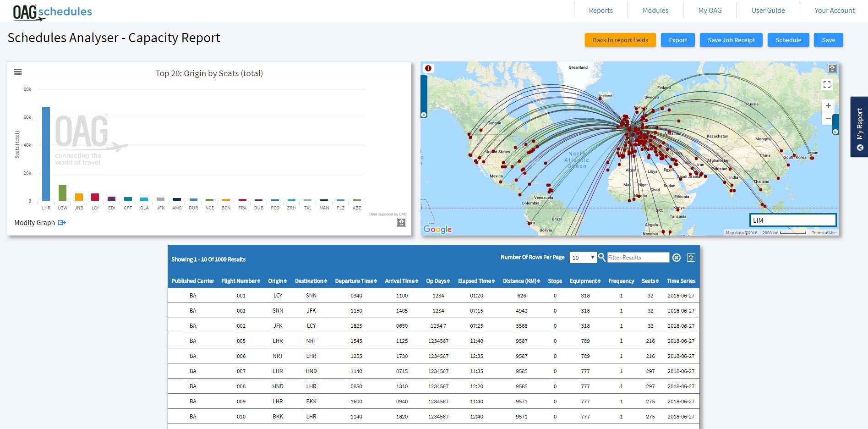The image size is (868, 429).
Task: Click the Time Series column header
Action: (x=681, y=281)
